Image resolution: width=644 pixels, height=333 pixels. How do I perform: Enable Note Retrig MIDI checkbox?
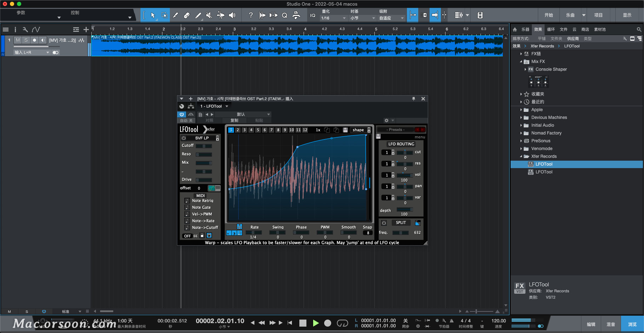tap(187, 201)
